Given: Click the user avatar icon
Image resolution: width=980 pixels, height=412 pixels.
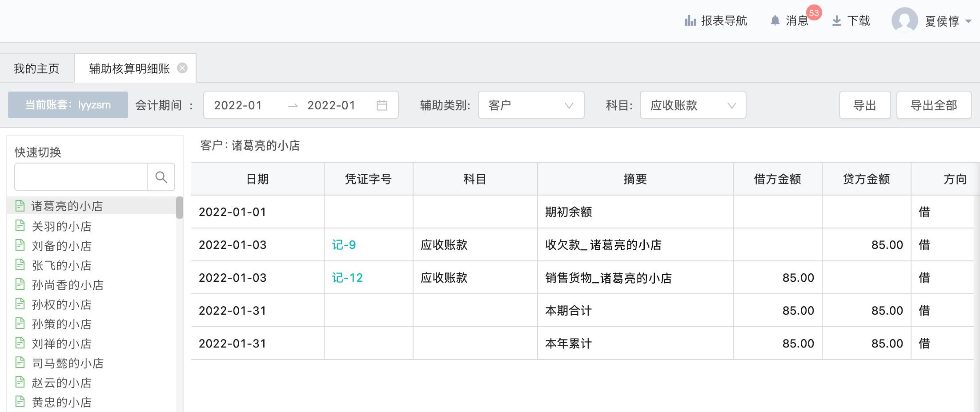Looking at the screenshot, I should 904,20.
